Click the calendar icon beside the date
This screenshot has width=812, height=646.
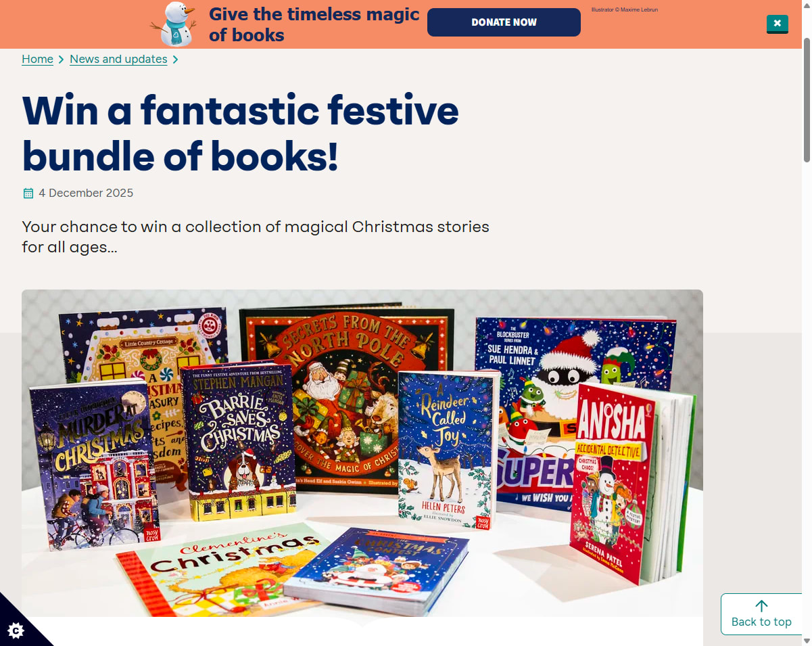point(28,193)
